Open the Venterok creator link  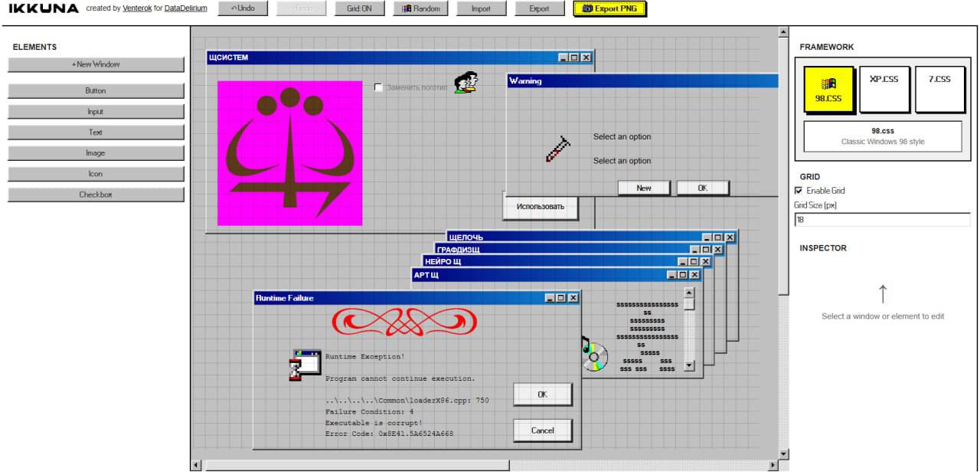(138, 9)
